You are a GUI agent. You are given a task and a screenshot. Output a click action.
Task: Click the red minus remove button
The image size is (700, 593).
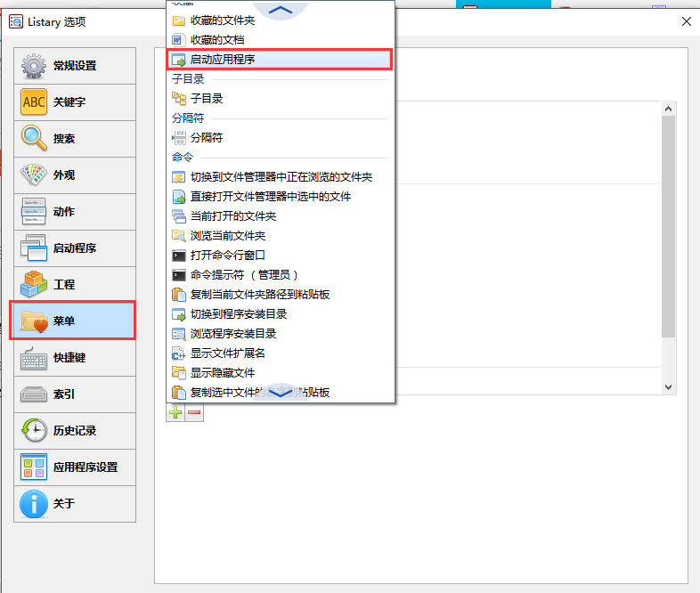click(194, 412)
